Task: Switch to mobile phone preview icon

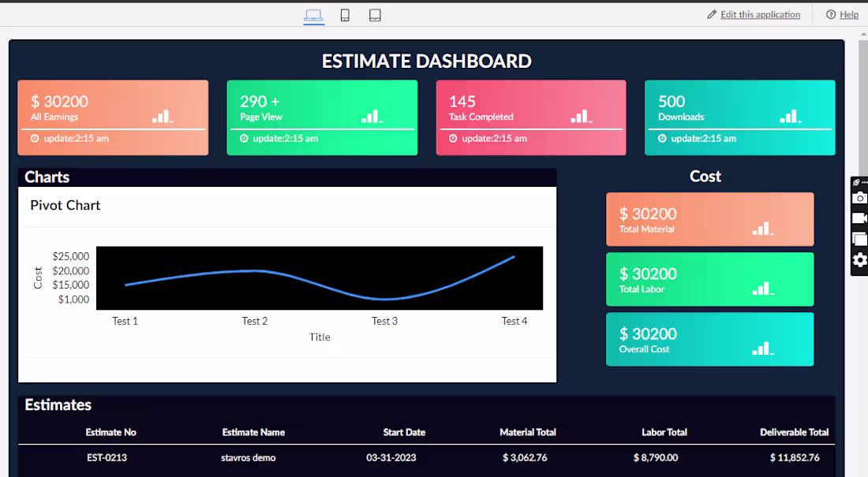Action: [x=345, y=14]
